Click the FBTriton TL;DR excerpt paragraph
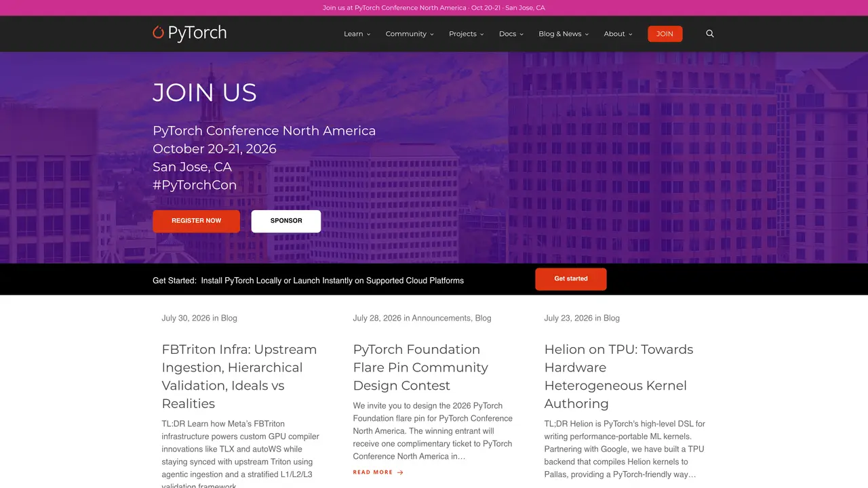Viewport: 868px width, 488px height. point(241,454)
